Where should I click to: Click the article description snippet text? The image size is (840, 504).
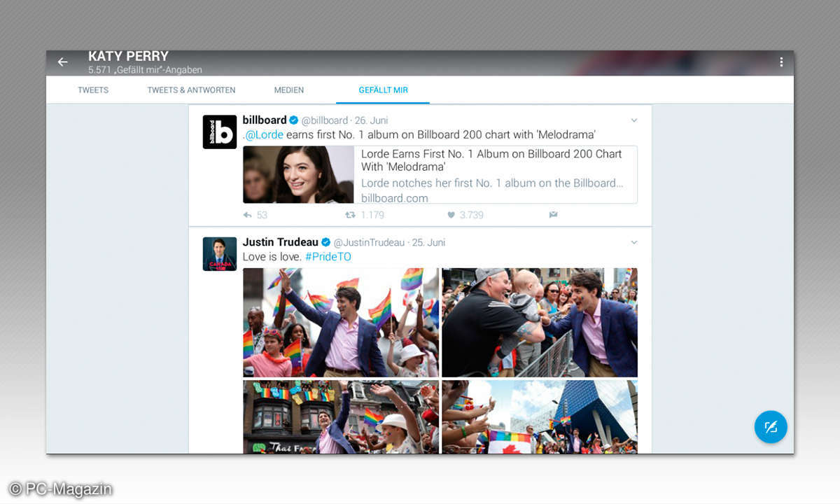pyautogui.click(x=492, y=183)
